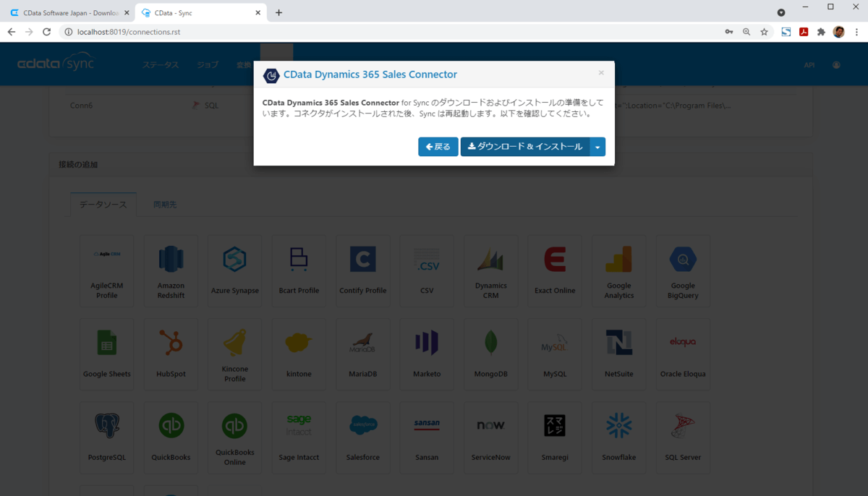Open the Adobe Acrobat extension icon
Screen dimensions: 868x496
tap(804, 32)
